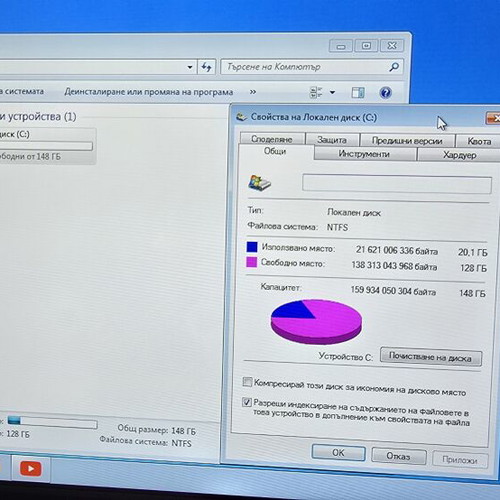
Task: Click the Локален диск type value
Action: (x=354, y=212)
